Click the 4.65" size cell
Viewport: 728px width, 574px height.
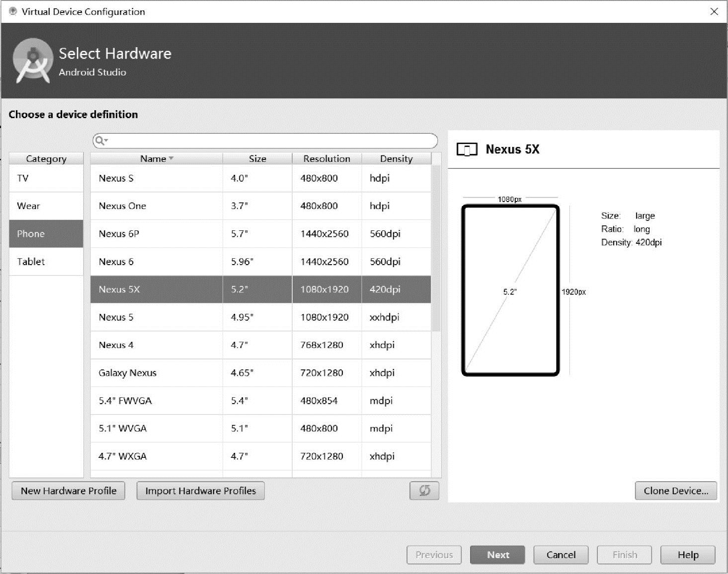pos(257,373)
